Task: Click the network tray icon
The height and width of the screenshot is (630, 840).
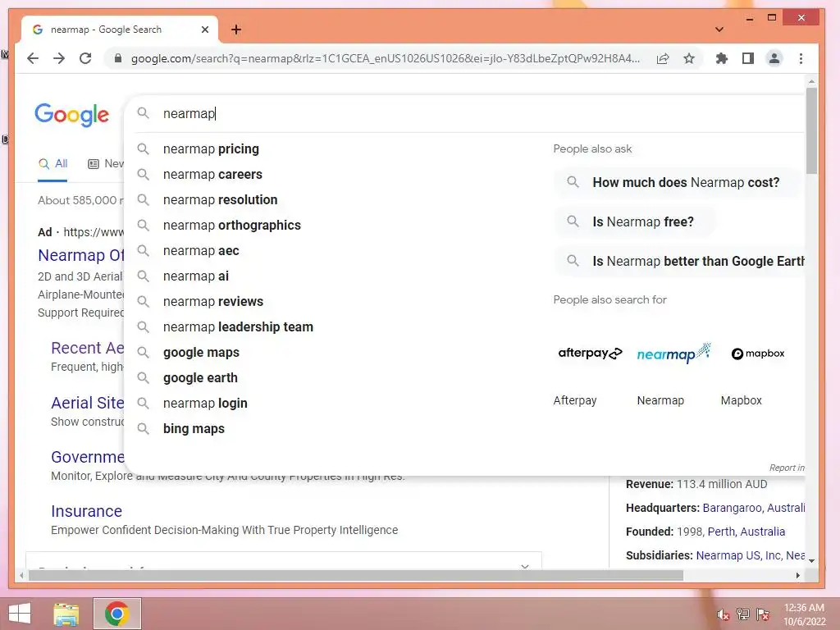Action: pyautogui.click(x=742, y=614)
